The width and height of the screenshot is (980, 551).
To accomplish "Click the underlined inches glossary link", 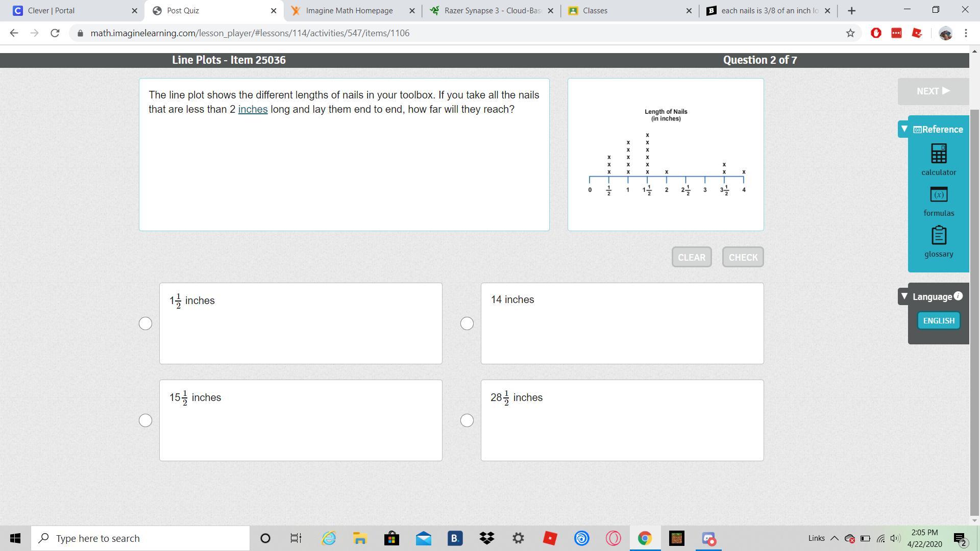I will click(x=253, y=109).
